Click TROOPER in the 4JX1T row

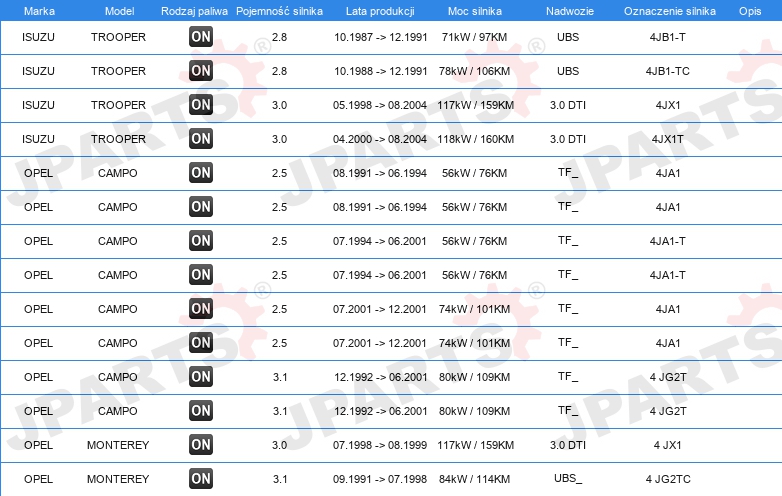click(118, 139)
